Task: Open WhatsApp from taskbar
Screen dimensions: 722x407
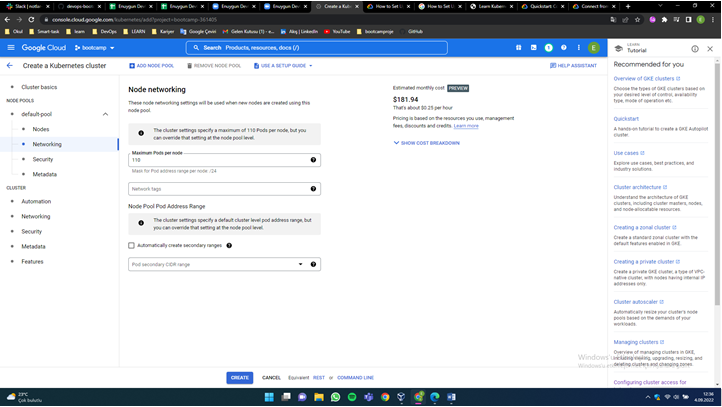Action: click(x=335, y=397)
